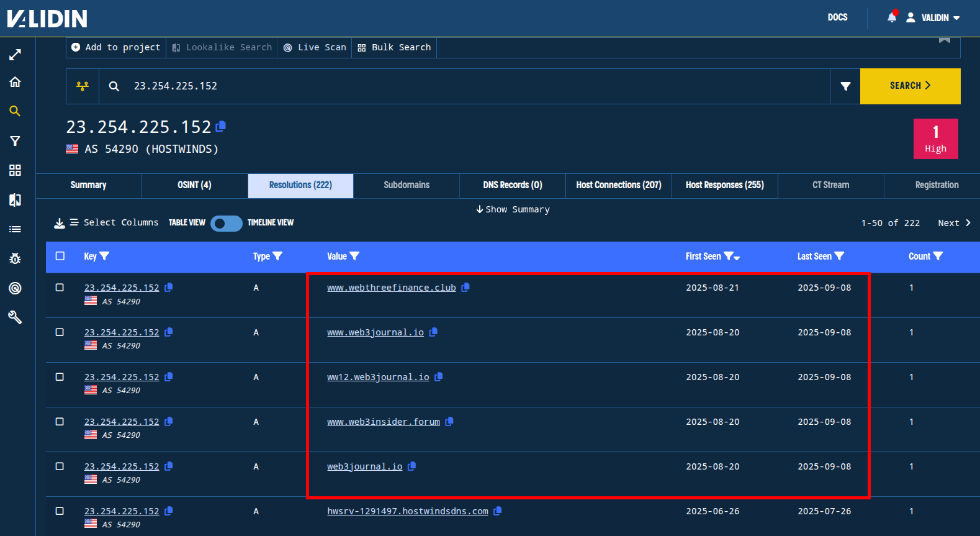Open the list sidebar icon
The image size is (980, 536).
[x=15, y=229]
